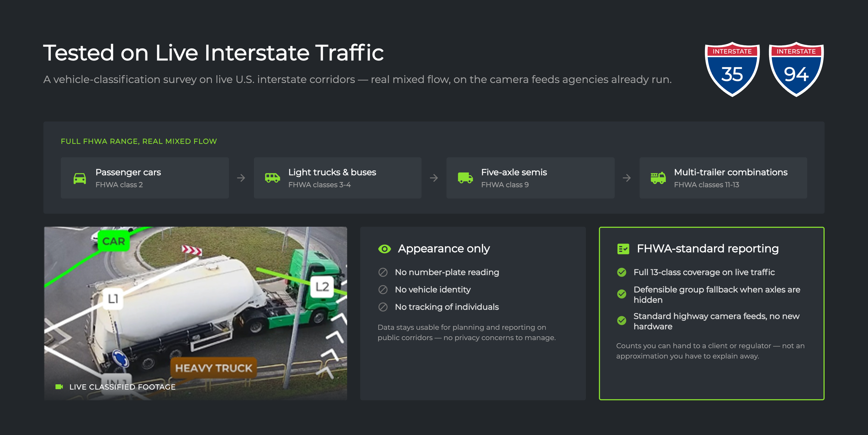Click the arrow after Light trucks & buses card
The height and width of the screenshot is (435, 868).
[434, 178]
